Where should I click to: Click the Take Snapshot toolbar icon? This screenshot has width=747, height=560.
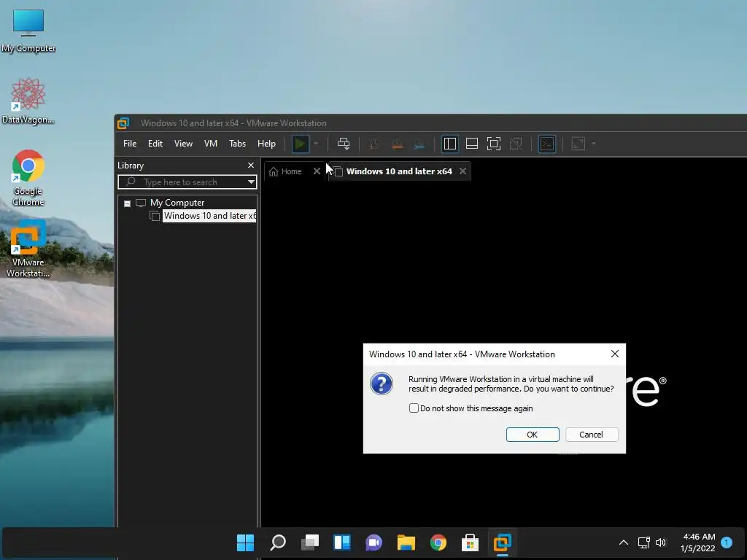pyautogui.click(x=374, y=144)
